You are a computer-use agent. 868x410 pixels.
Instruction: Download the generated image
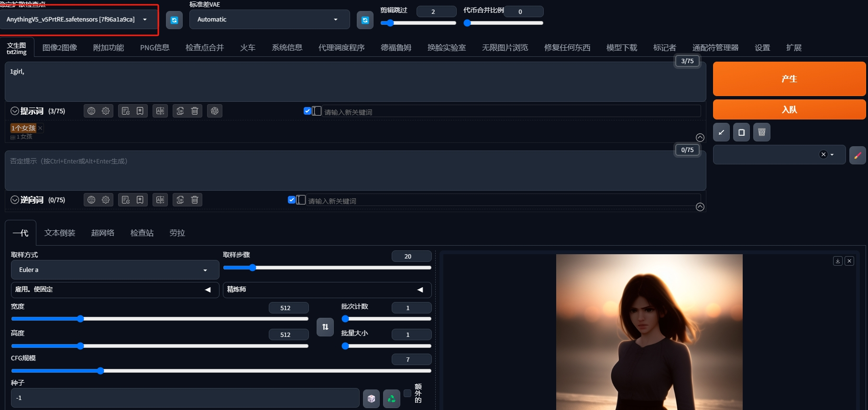837,261
